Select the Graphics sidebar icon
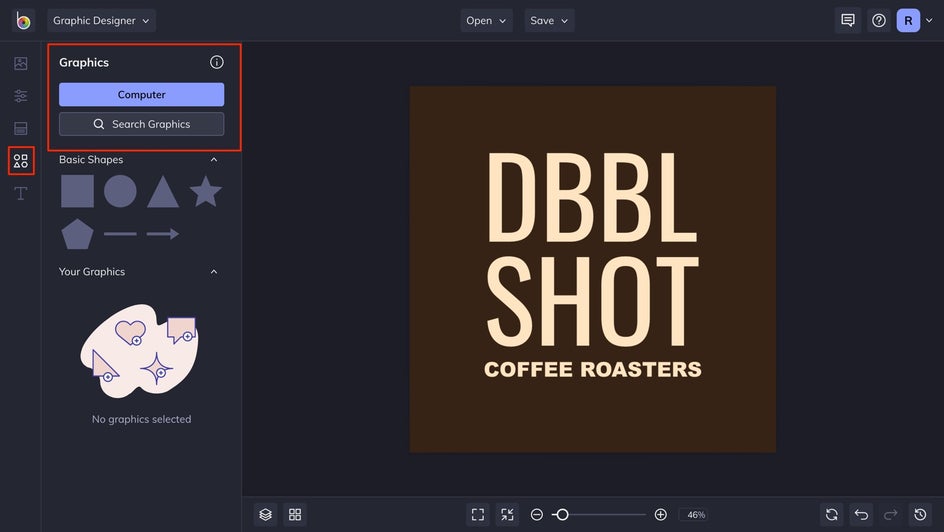 tap(21, 161)
